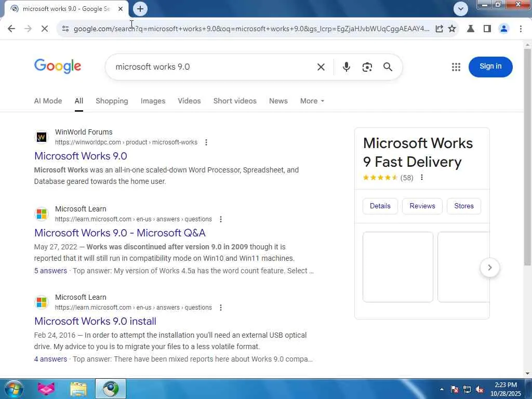Screen dimensions: 532x399
Task: Open Microsoft Works 9 Fast Delivery title
Action: click(x=418, y=152)
